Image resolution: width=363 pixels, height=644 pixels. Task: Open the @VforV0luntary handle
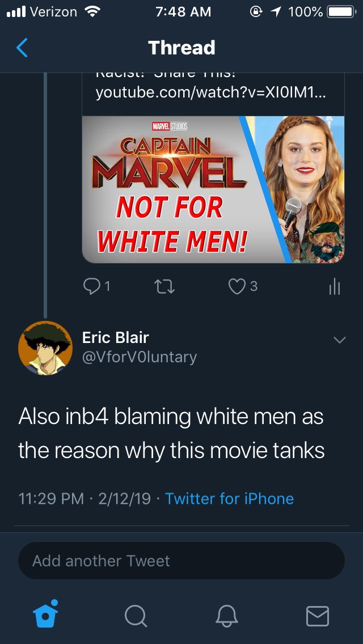(x=140, y=357)
